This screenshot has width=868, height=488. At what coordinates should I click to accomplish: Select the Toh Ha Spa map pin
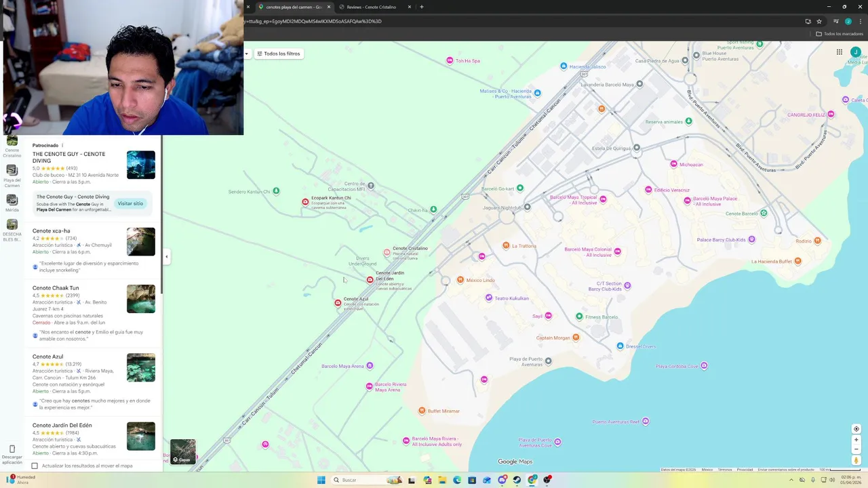coord(450,60)
